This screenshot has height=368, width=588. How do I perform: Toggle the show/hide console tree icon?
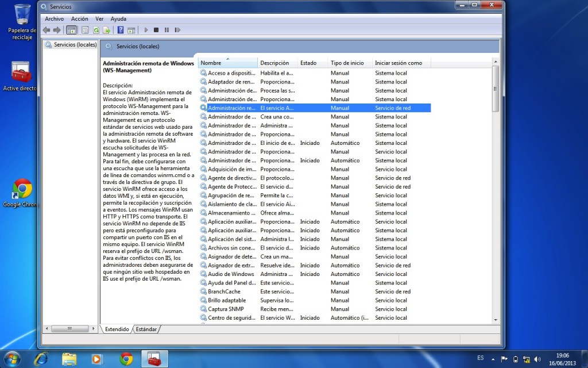point(71,30)
